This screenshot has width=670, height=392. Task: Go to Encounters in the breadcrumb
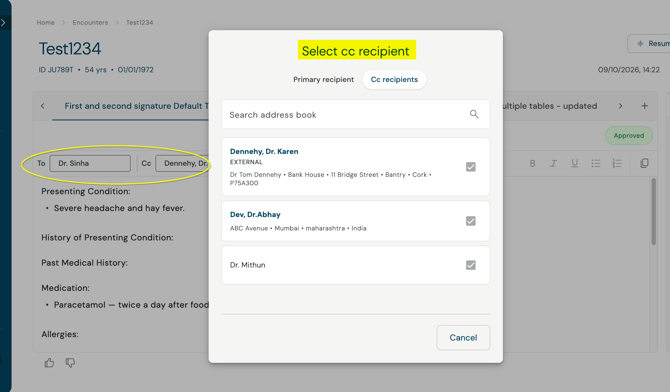tap(90, 22)
